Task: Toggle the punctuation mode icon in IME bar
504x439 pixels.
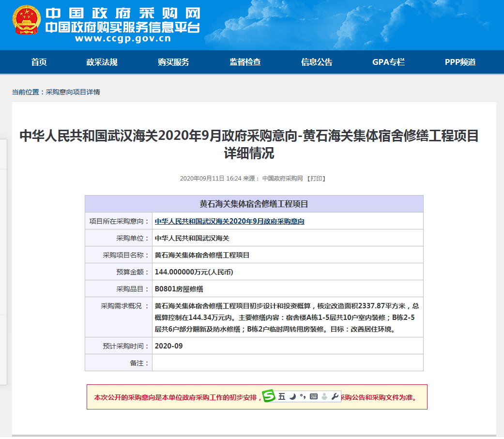Action: [x=303, y=396]
